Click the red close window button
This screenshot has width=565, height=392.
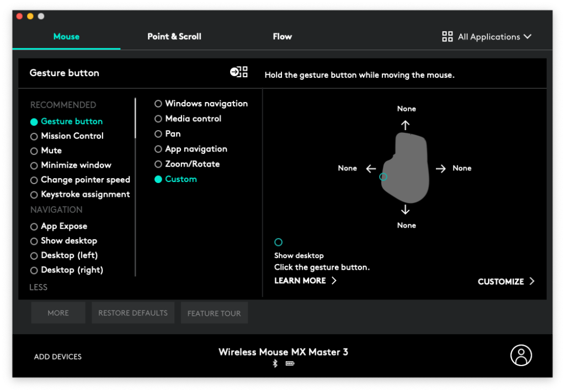coord(20,16)
